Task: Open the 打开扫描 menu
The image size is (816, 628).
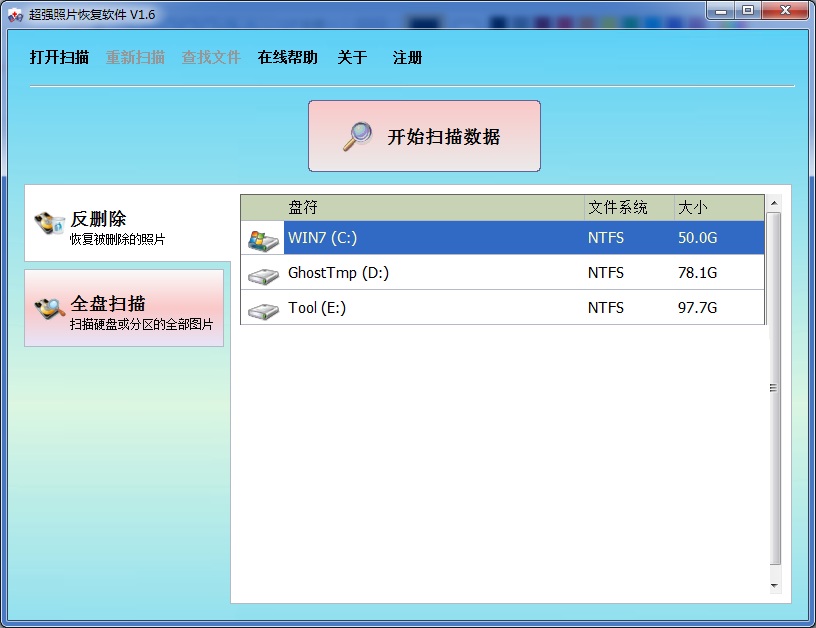Action: coord(59,58)
